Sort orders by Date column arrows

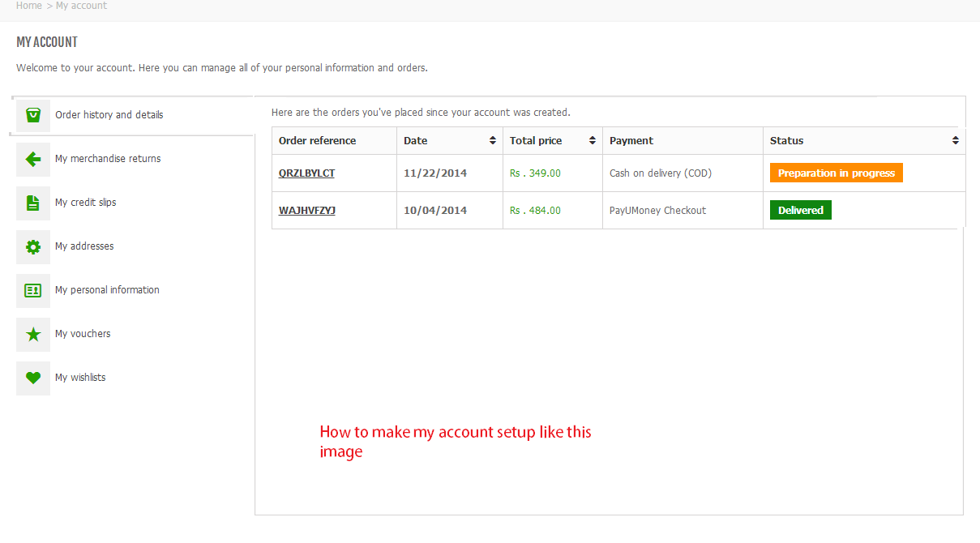click(x=493, y=141)
